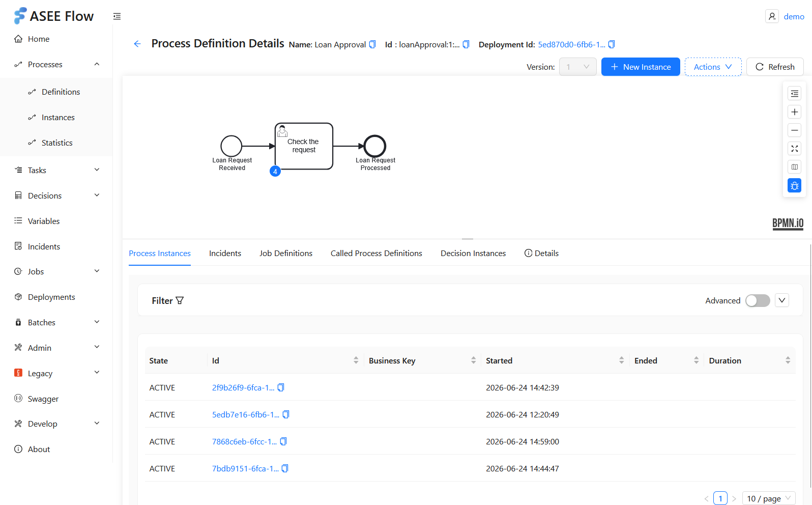Select the Process Instances tab
Viewport: 812px width, 505px height.
[160, 253]
